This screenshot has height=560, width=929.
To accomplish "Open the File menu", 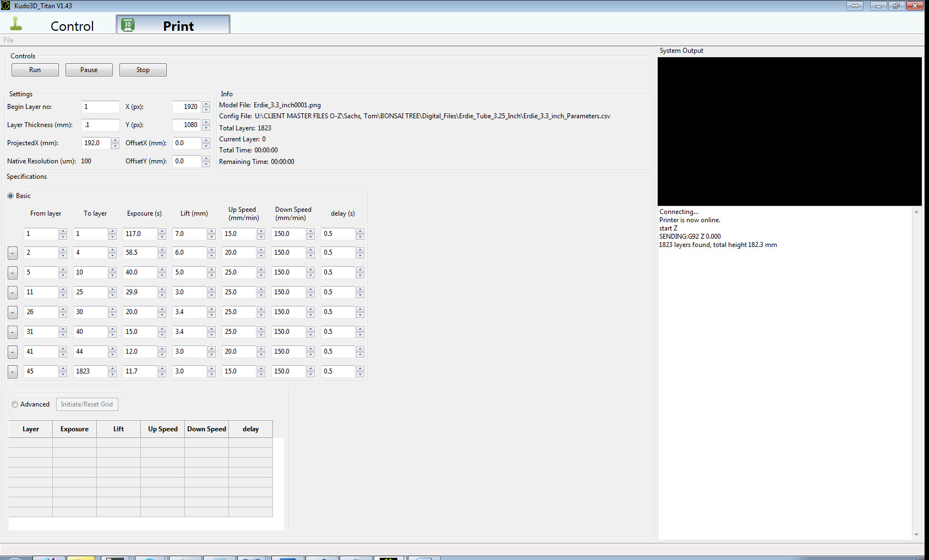I will [x=9, y=40].
